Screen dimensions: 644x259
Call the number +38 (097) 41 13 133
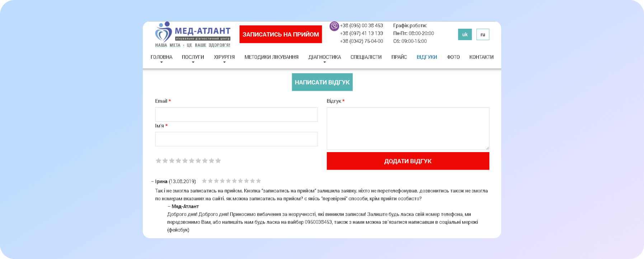361,33
